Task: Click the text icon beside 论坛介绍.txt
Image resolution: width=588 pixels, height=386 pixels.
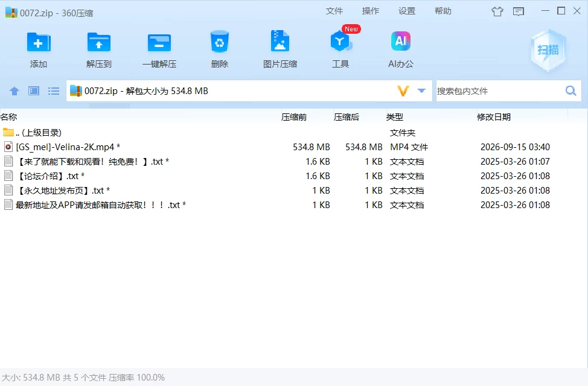Action: [8, 176]
